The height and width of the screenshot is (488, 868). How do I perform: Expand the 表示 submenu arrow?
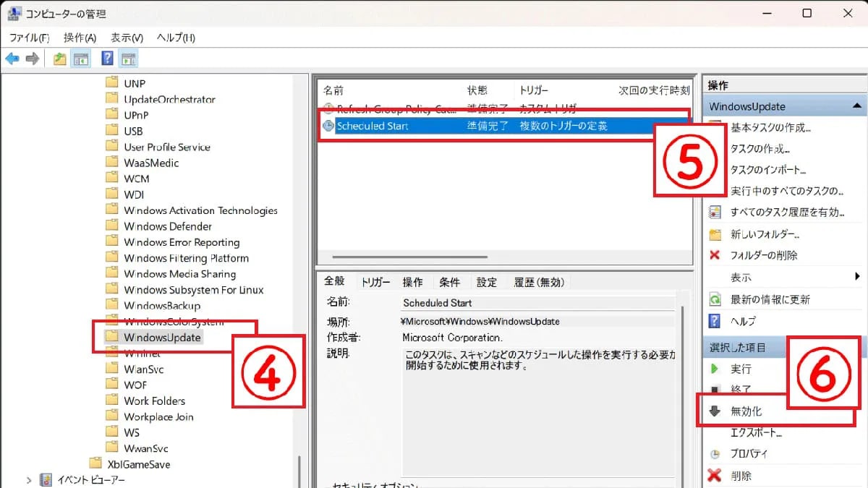click(857, 277)
